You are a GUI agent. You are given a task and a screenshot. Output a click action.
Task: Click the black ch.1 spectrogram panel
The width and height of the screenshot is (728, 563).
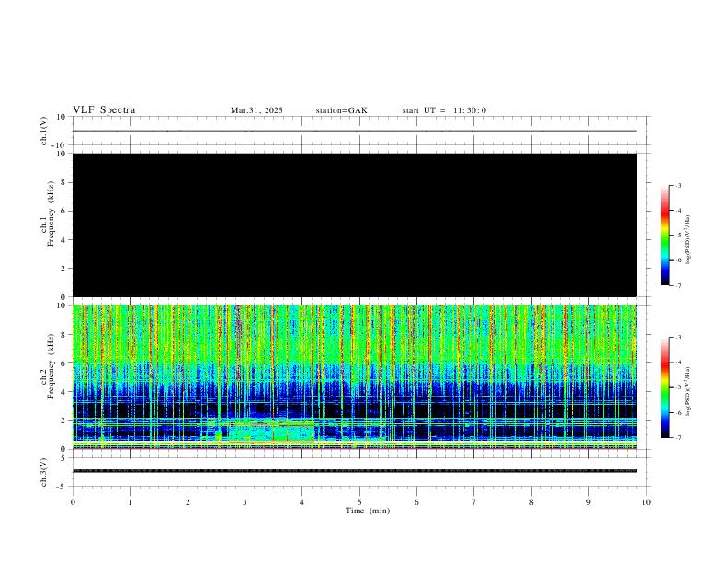355,224
